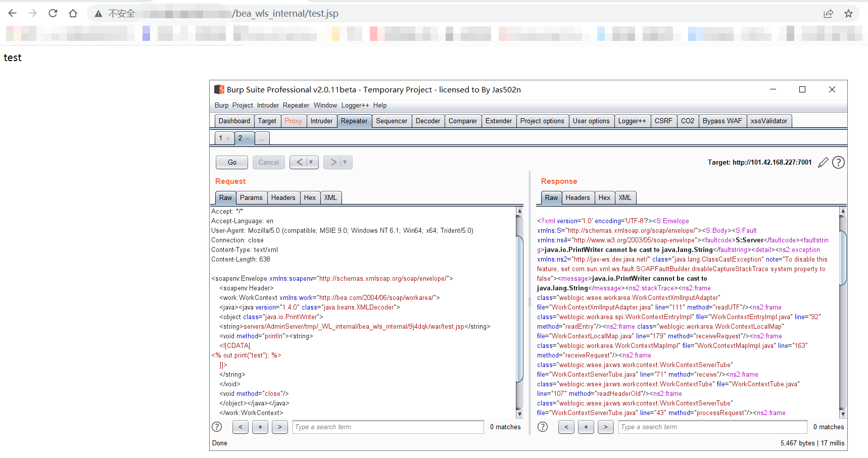Open the Logger++ menu
Image resolution: width=868 pixels, height=458 pixels.
tap(355, 105)
